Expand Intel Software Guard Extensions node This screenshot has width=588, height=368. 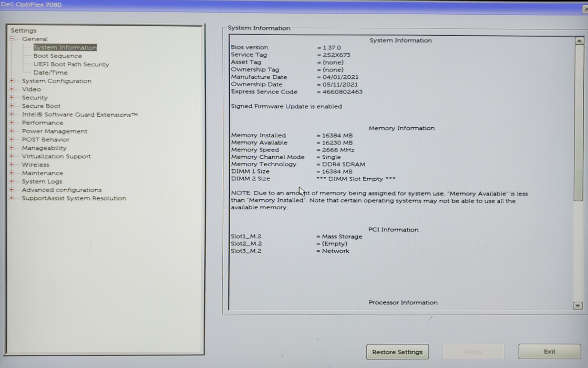pyautogui.click(x=12, y=114)
